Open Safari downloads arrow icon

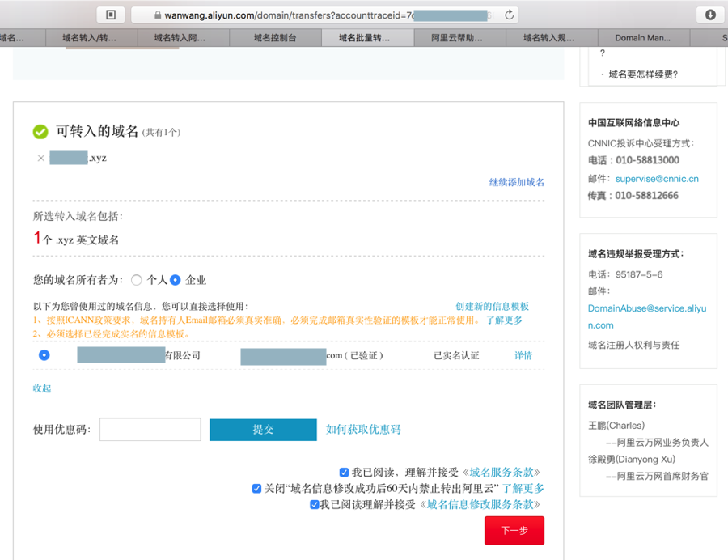(x=710, y=15)
